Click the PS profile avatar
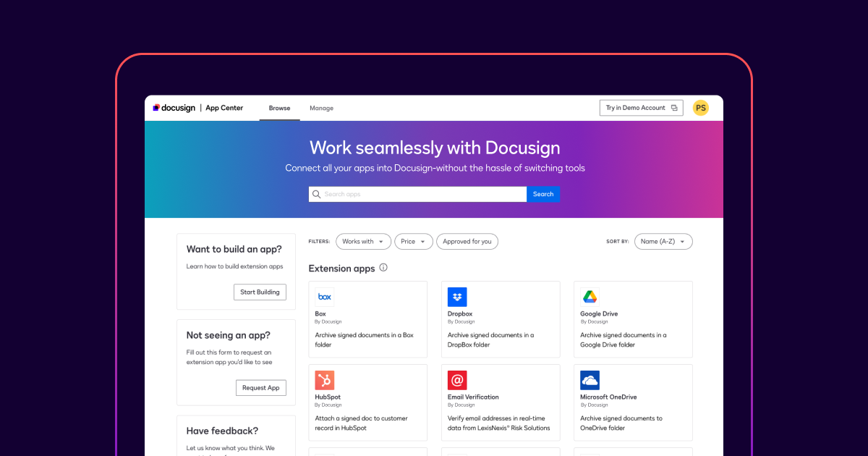This screenshot has height=456, width=868. [x=700, y=107]
